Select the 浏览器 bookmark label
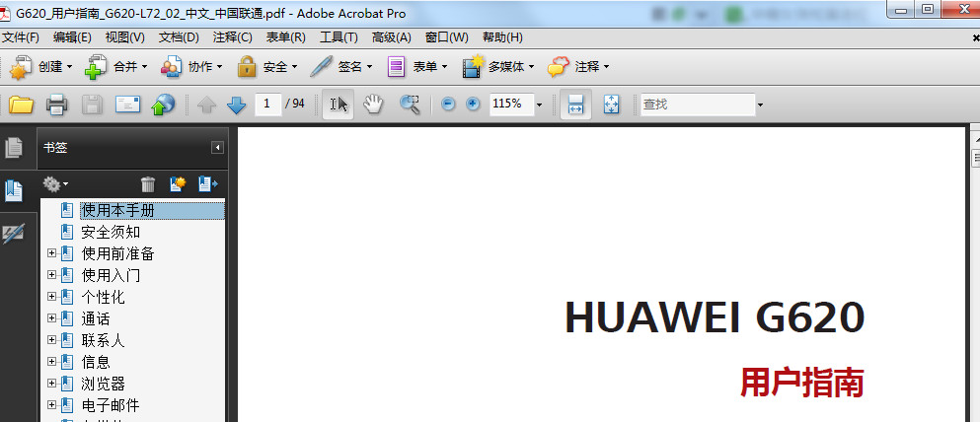The height and width of the screenshot is (422, 980). pos(103,384)
